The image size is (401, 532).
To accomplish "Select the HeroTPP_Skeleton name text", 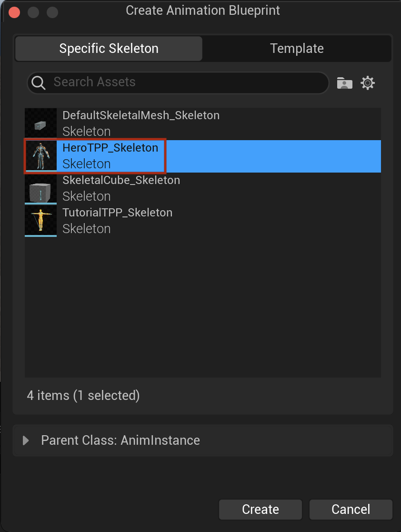I will pyautogui.click(x=110, y=148).
